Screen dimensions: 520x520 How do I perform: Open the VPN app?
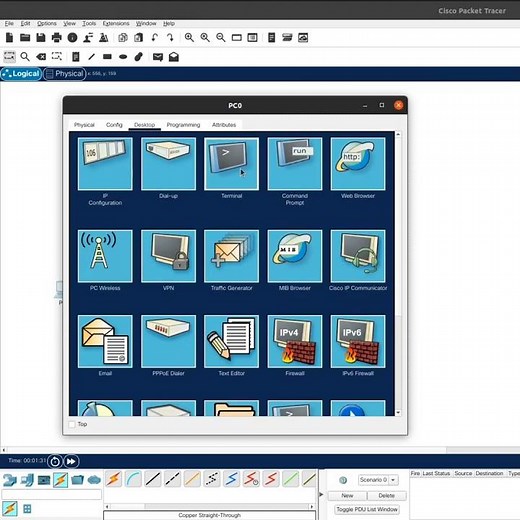[168, 256]
